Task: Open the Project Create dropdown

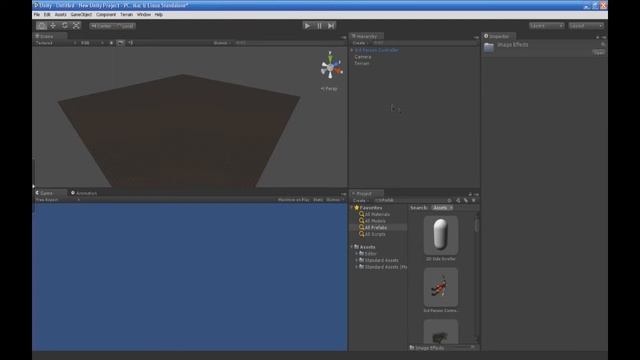Action: 360,200
